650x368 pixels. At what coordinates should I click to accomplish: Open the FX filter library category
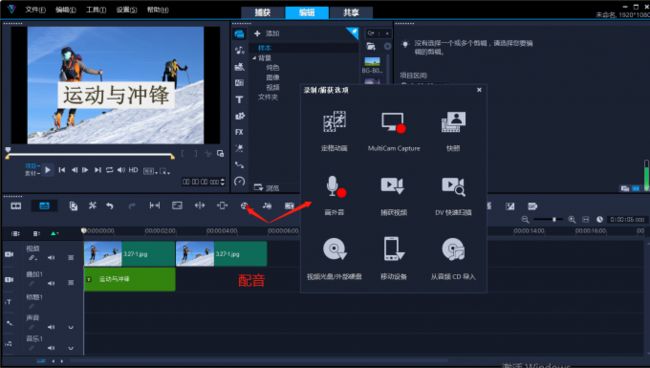[x=239, y=132]
